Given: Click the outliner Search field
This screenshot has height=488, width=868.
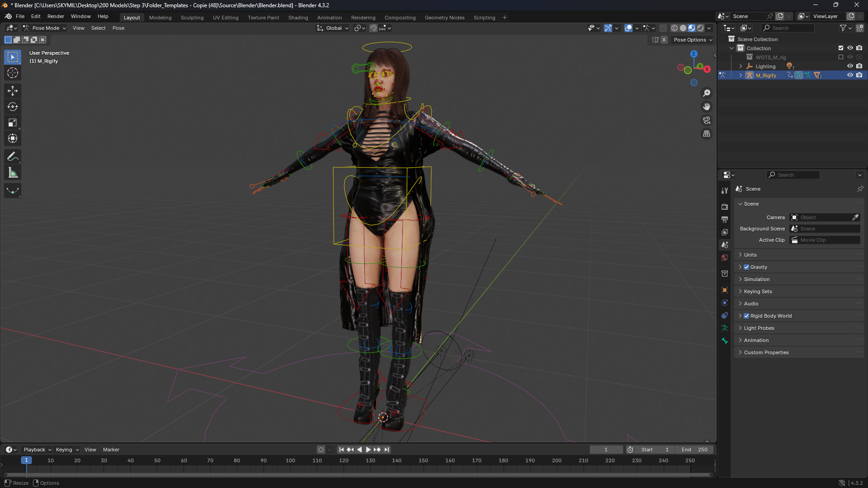Looking at the screenshot, I should pos(788,28).
